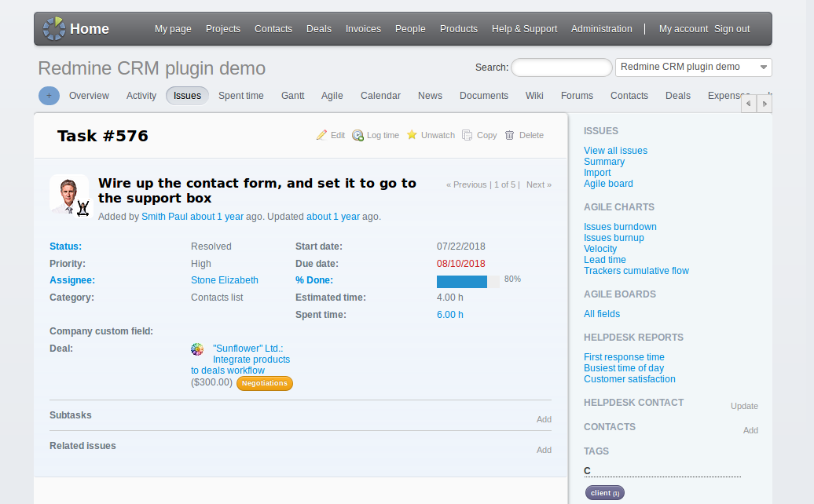
Task: Click the star Unwatch icon
Action: (412, 135)
